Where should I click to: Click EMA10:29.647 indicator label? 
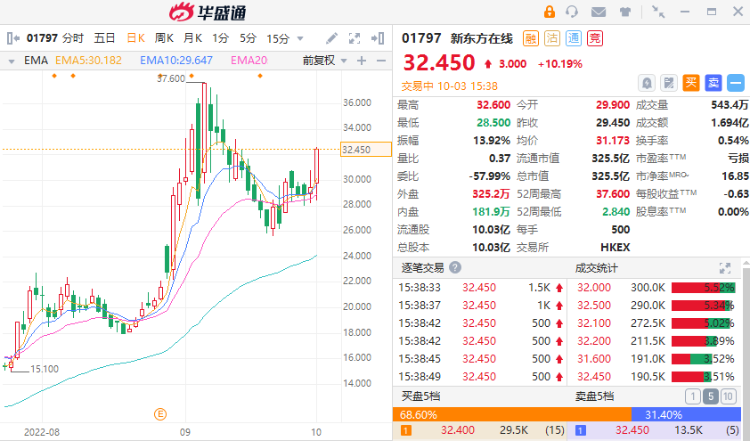point(176,60)
